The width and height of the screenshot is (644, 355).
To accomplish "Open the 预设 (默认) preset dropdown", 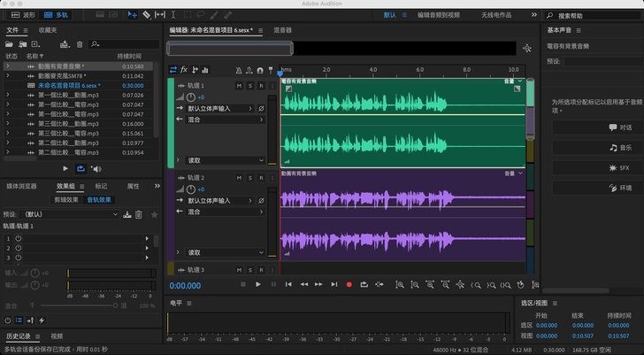I will click(71, 214).
